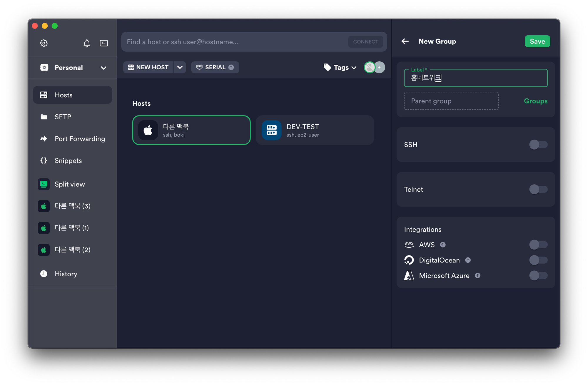The image size is (588, 385).
Task: Save the new group
Action: coord(537,41)
